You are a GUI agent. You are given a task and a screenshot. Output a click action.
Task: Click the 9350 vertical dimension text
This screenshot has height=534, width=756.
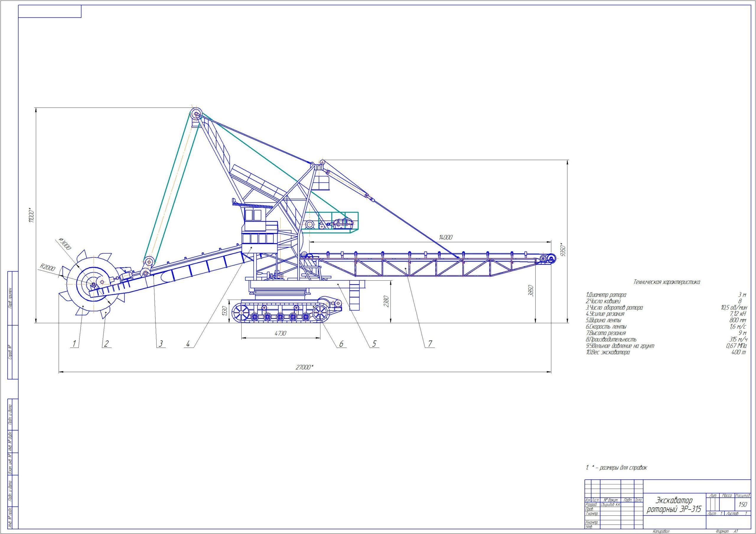563,249
